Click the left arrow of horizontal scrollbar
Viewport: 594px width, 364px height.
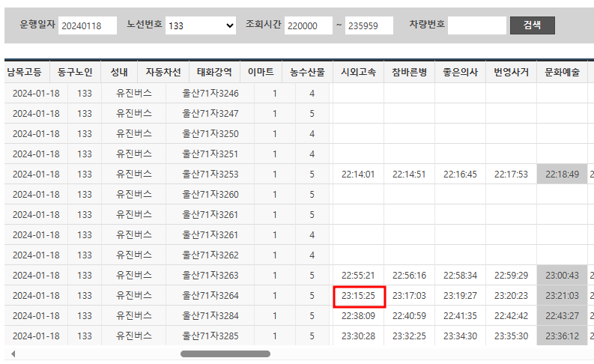(x=13, y=354)
